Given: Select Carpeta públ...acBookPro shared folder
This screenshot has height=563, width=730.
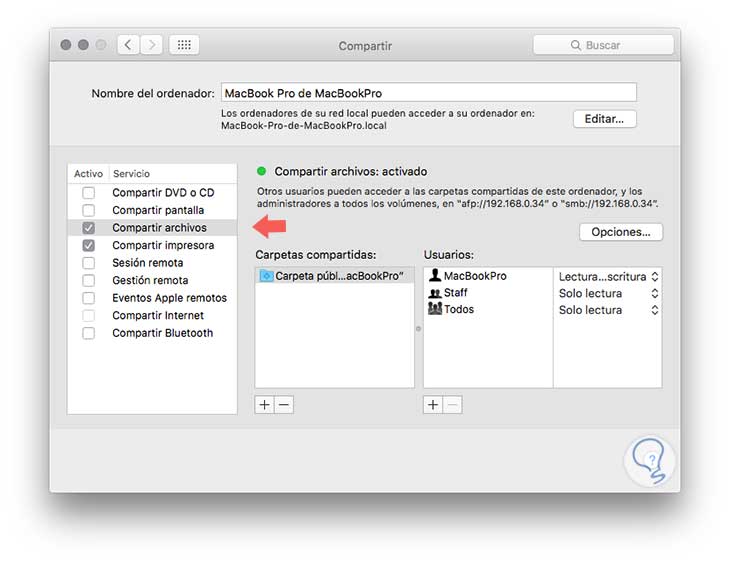Looking at the screenshot, I should pos(334,276).
